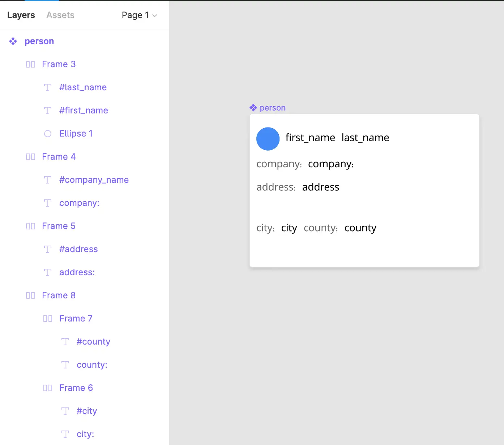Click the Frame 6 layout icon
This screenshot has width=504, height=445.
(x=48, y=388)
